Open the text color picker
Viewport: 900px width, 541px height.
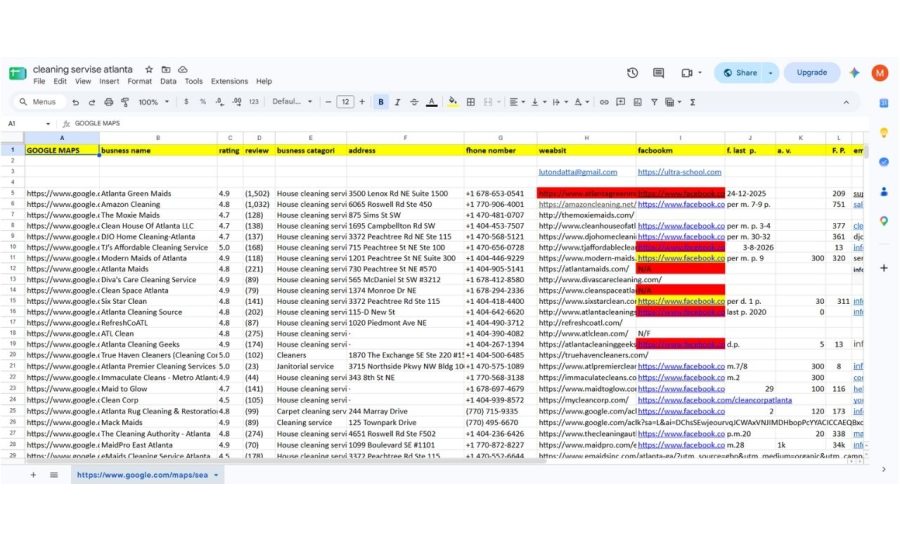pos(432,102)
